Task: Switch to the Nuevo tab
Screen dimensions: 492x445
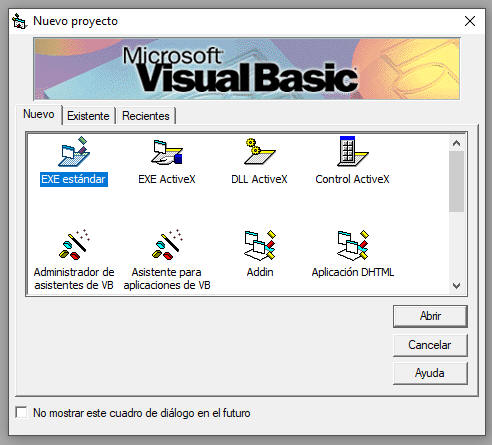Action: tap(39, 114)
